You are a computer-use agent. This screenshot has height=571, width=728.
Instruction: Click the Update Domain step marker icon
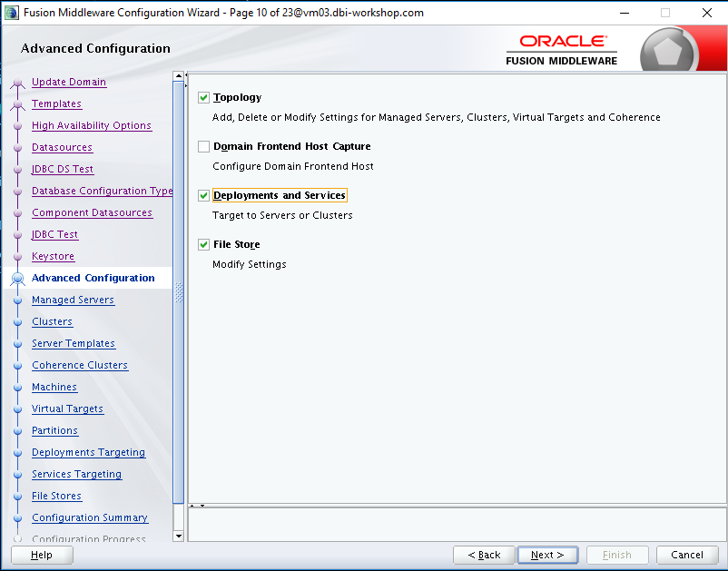(x=17, y=84)
